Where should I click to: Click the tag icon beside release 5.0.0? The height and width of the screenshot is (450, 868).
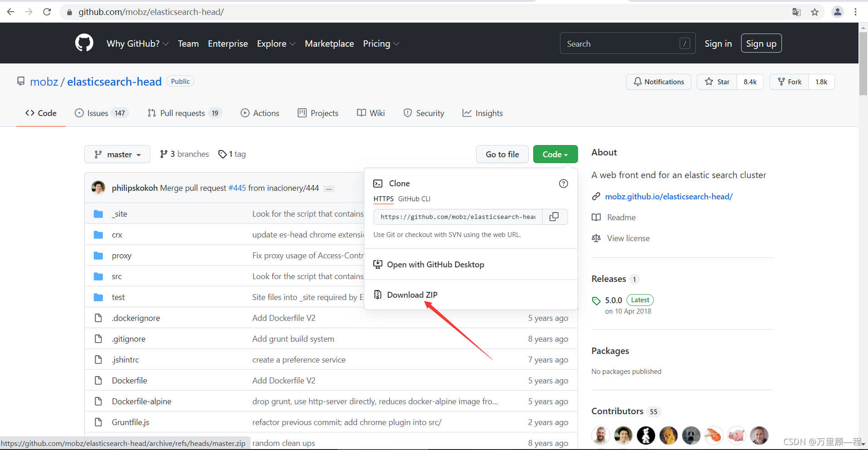tap(596, 300)
